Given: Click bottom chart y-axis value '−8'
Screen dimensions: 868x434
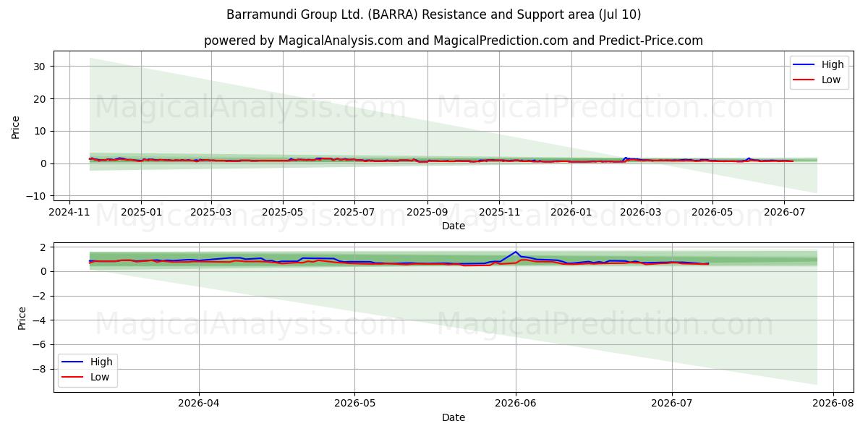Looking at the screenshot, I should click(x=38, y=369).
